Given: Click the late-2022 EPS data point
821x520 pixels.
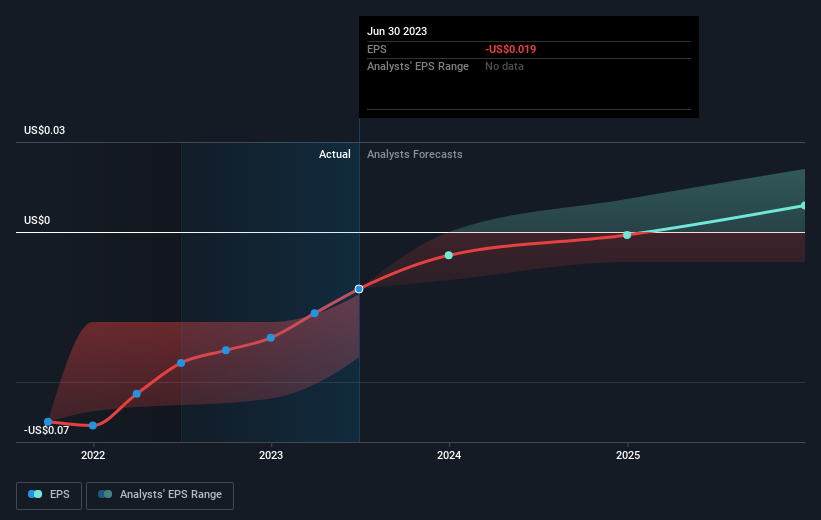Looking at the screenshot, I should 226,350.
